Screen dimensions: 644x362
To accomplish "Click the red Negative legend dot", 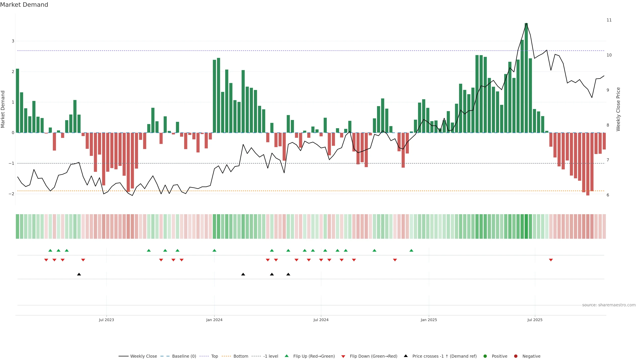I will [516, 356].
